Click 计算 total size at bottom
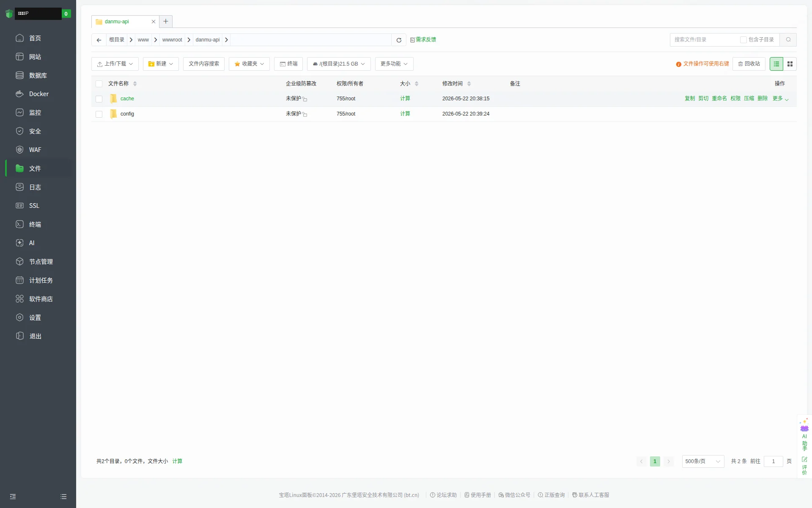 (177, 461)
